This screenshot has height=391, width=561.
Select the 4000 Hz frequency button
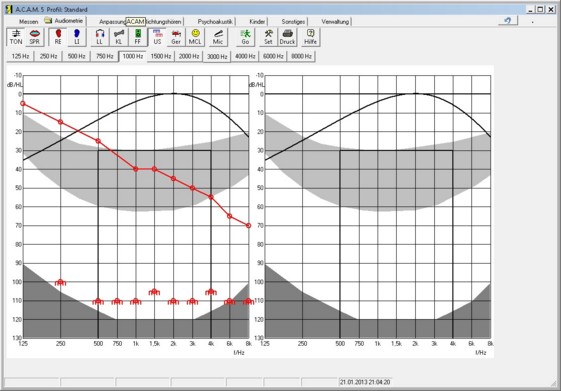(245, 56)
